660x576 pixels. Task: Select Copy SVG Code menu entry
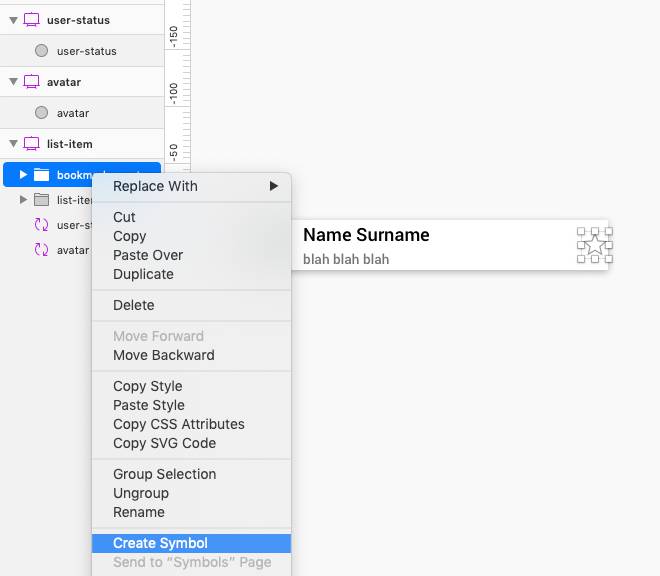pos(164,443)
